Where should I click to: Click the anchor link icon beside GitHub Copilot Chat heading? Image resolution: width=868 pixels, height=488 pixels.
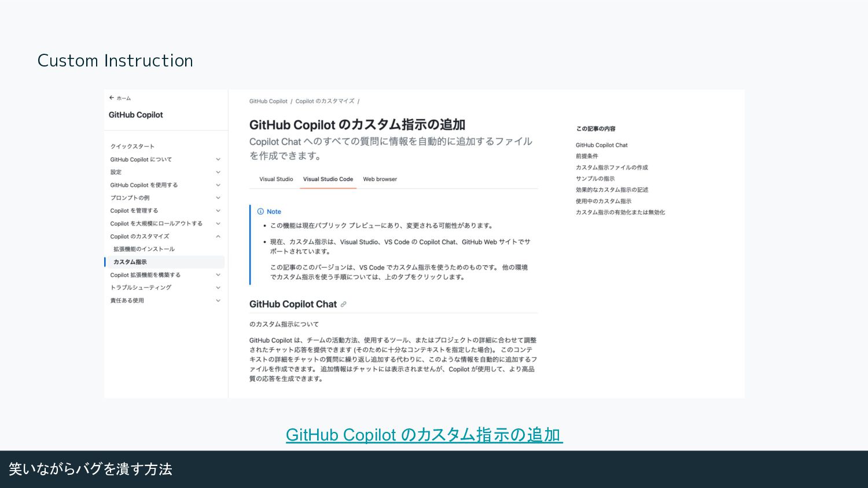(343, 304)
